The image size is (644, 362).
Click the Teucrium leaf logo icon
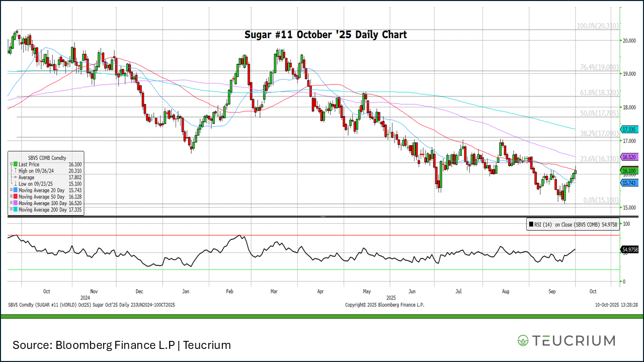523,340
